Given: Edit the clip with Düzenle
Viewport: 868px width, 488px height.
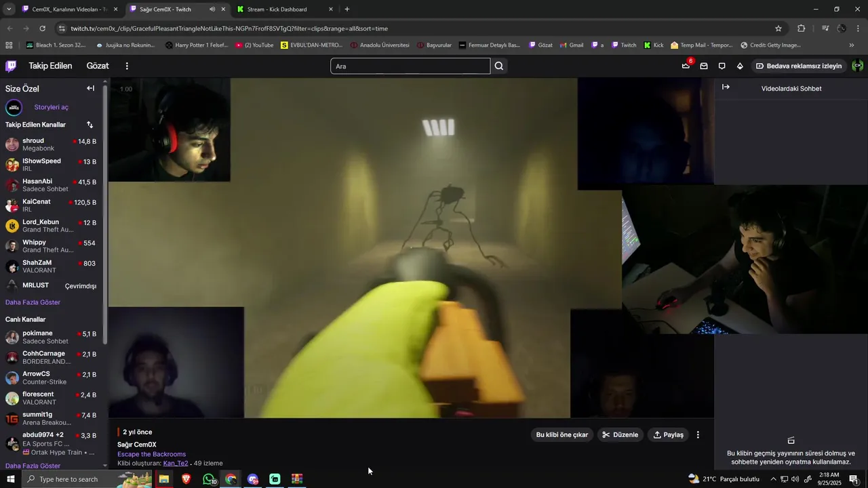Looking at the screenshot, I should click(x=620, y=435).
